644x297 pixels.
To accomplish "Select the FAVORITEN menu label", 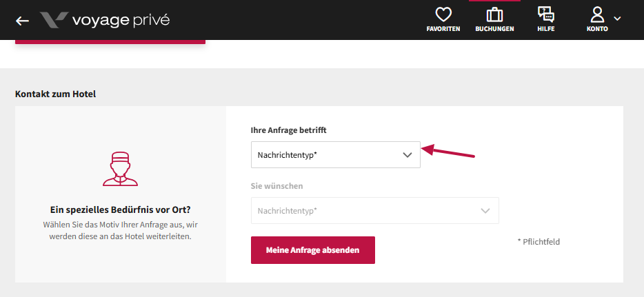I will click(x=443, y=29).
